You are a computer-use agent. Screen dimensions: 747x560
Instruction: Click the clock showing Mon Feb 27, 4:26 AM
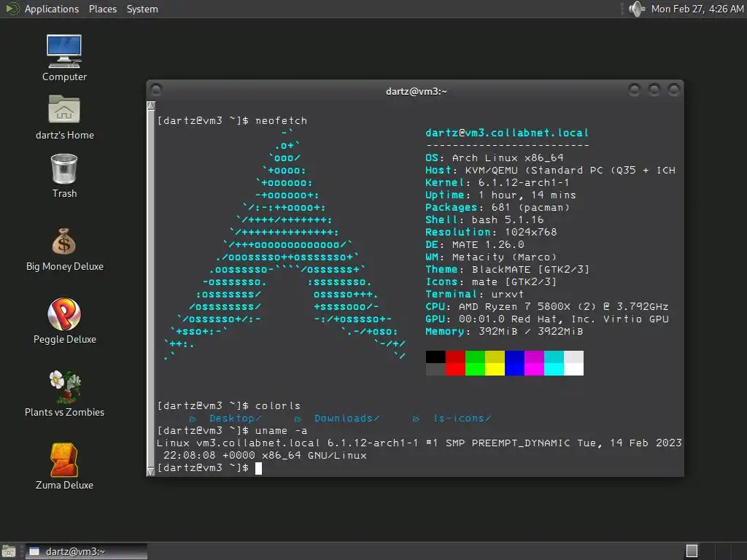(x=697, y=9)
